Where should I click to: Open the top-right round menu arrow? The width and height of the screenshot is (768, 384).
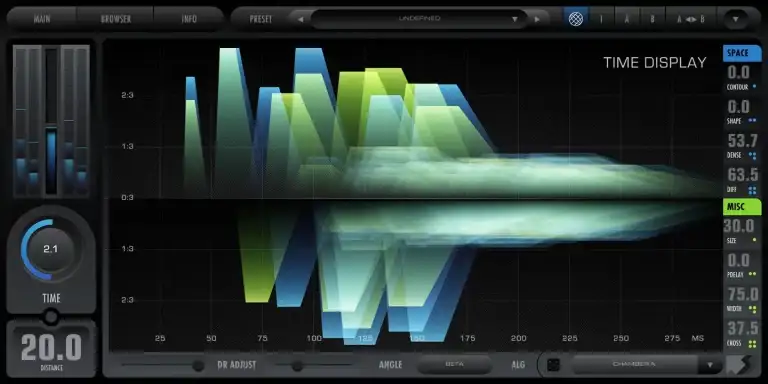click(x=736, y=19)
